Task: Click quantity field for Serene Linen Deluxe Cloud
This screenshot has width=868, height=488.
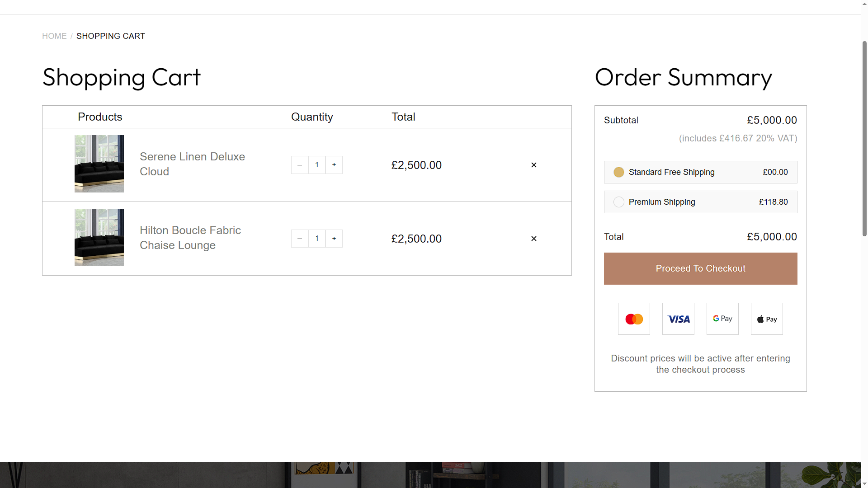Action: (317, 165)
